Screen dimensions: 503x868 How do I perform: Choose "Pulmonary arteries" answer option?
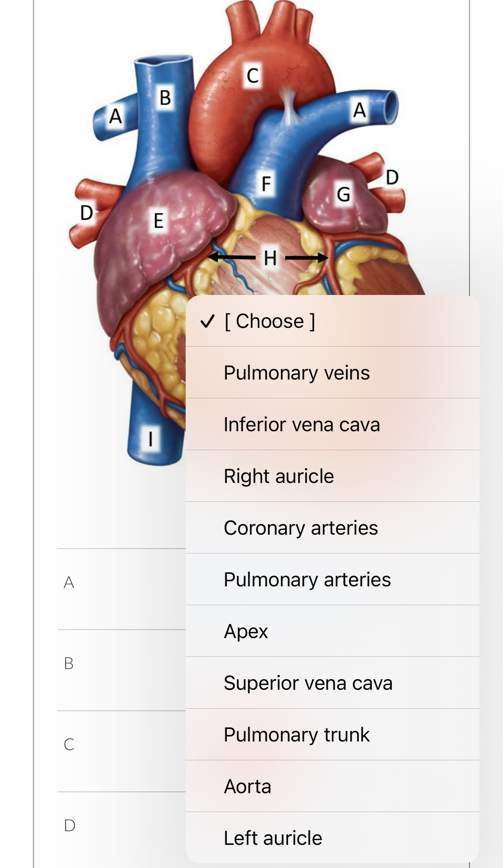coord(307,579)
